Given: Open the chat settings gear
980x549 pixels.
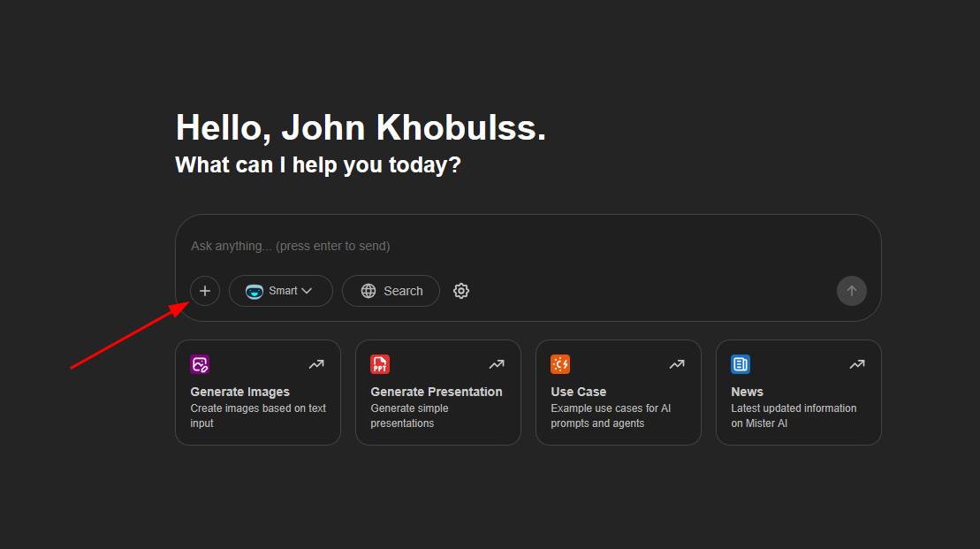Looking at the screenshot, I should (x=461, y=291).
